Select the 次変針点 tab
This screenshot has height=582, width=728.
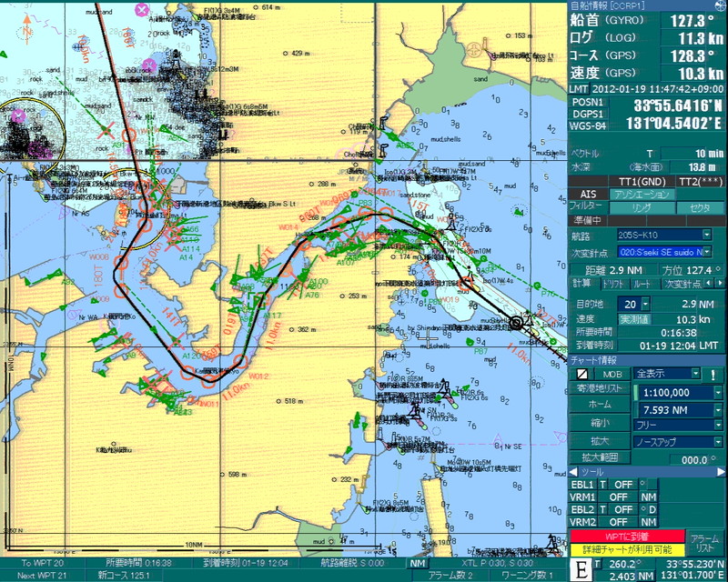click(682, 284)
